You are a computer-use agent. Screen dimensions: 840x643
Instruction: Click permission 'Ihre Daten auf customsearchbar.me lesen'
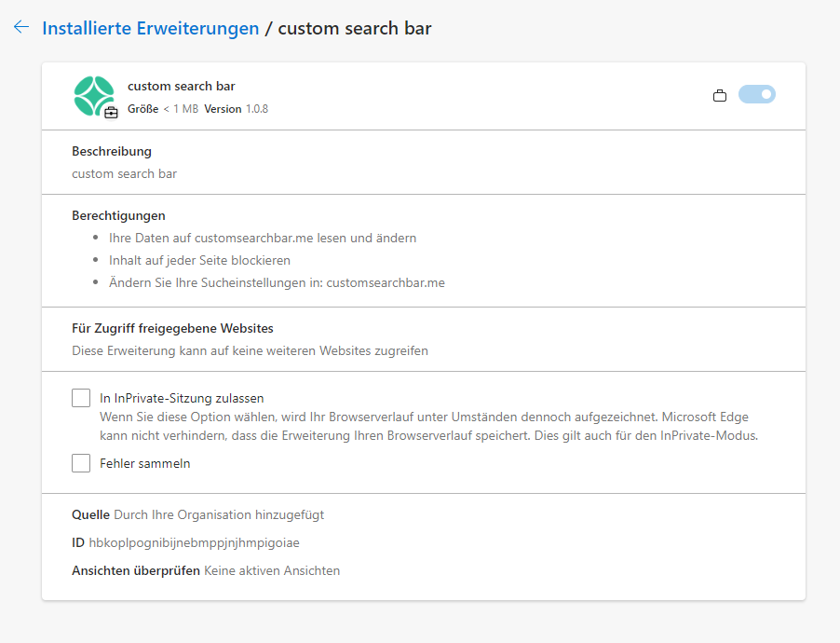pyautogui.click(x=263, y=239)
